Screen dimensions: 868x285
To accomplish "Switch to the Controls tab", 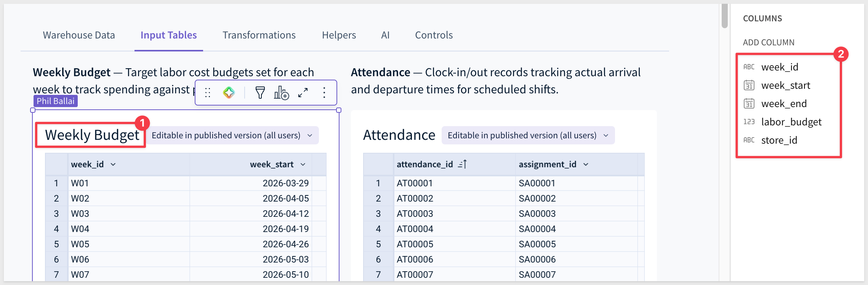I will pyautogui.click(x=434, y=35).
